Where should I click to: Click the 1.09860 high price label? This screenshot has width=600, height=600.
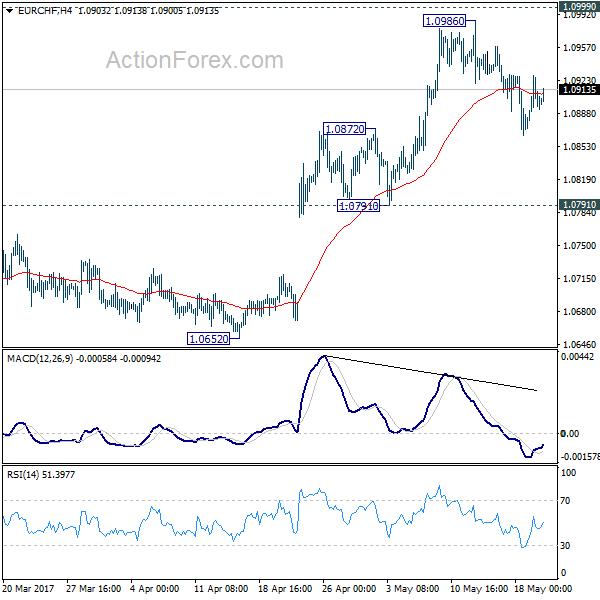(x=444, y=21)
